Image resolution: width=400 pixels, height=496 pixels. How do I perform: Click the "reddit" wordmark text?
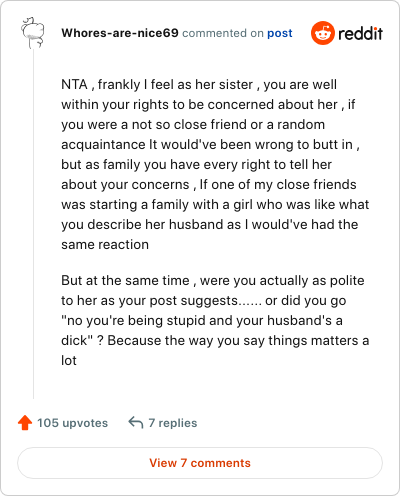click(x=360, y=33)
